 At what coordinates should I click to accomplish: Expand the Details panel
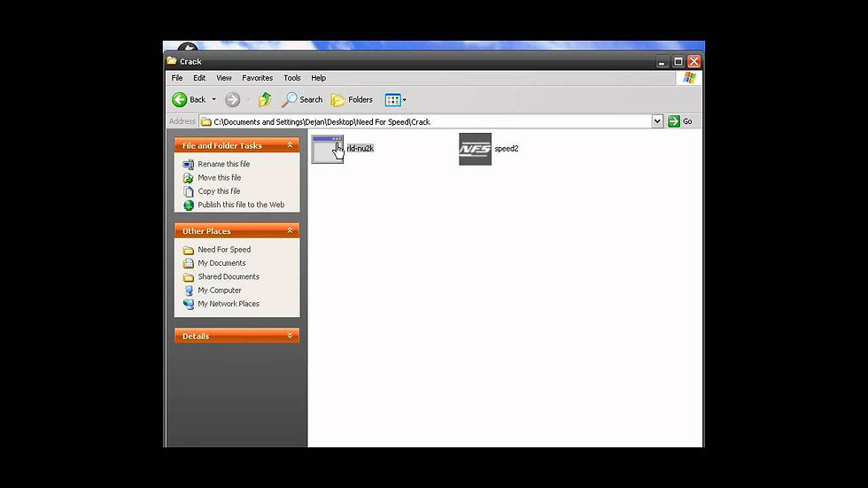(x=290, y=336)
